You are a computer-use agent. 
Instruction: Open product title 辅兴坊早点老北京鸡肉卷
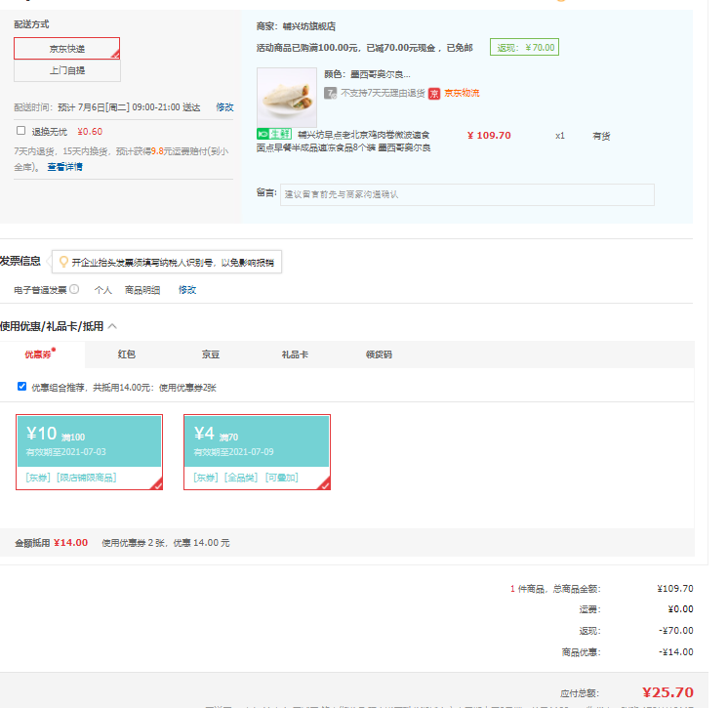(x=344, y=142)
